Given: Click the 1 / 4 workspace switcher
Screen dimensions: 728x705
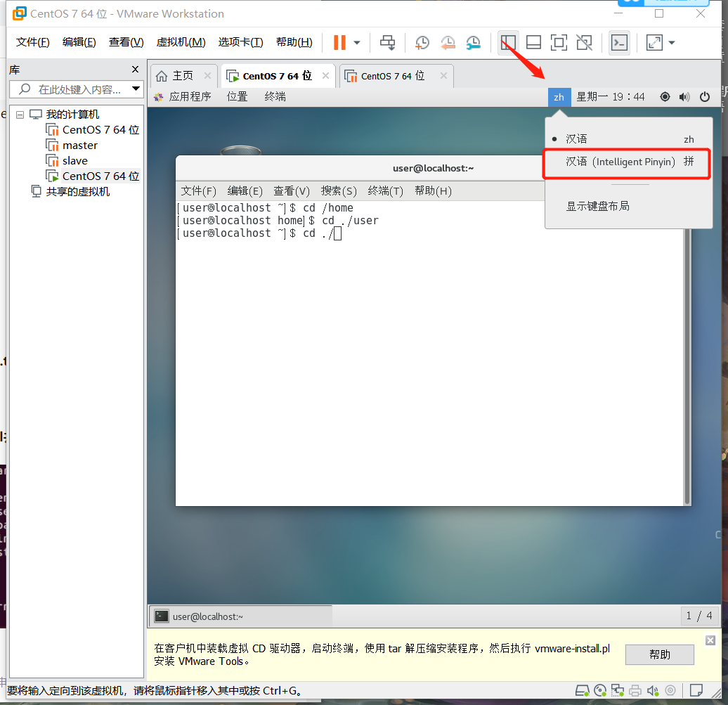Looking at the screenshot, I should tap(699, 616).
